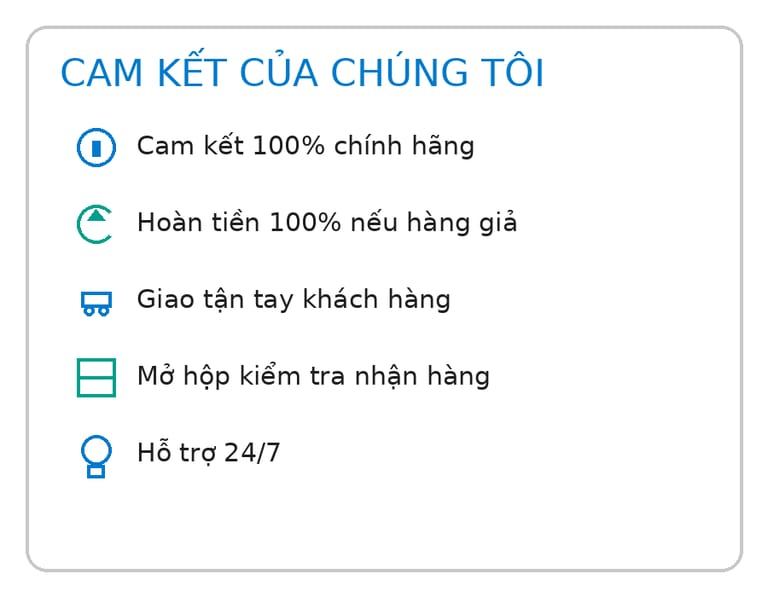Click 'Giao tận tay khách hàng' label
768x597 pixels.
(x=293, y=299)
